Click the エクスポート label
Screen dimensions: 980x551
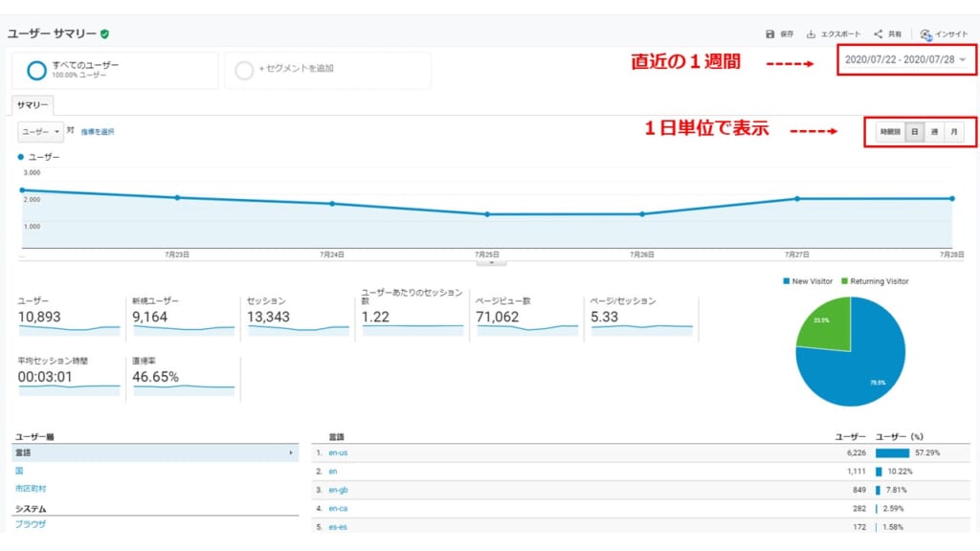coord(840,33)
